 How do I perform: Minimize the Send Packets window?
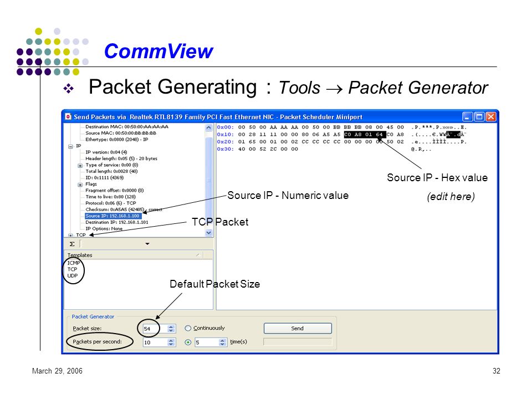click(468, 117)
